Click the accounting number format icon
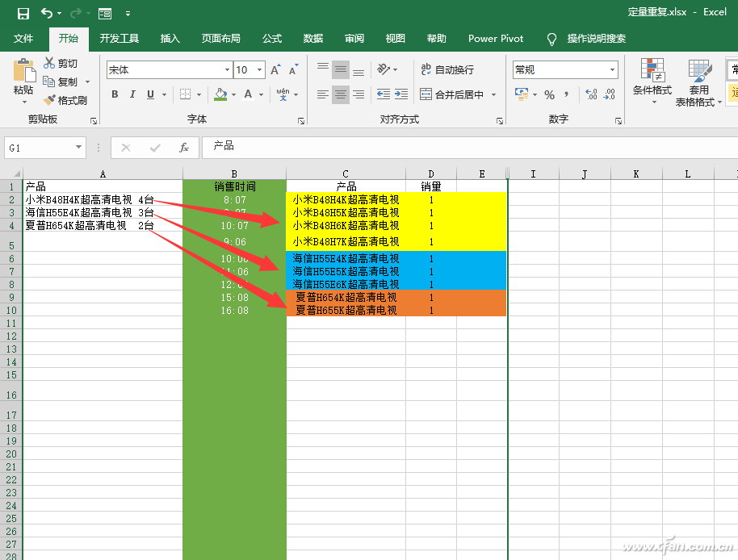Screen dimensions: 738x560 [x=522, y=94]
